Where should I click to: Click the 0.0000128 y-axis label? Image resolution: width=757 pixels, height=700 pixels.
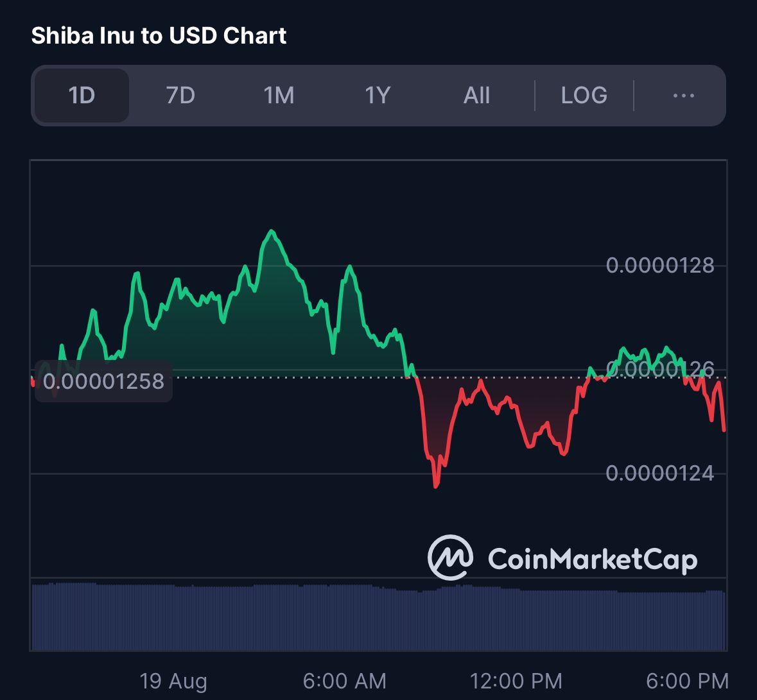660,266
